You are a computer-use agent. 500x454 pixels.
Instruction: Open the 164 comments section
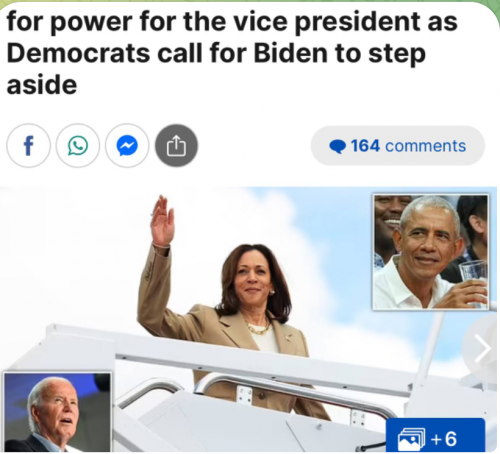point(398,146)
